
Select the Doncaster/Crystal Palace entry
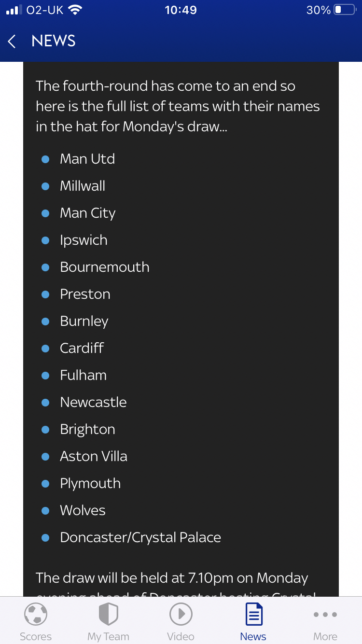(140, 537)
